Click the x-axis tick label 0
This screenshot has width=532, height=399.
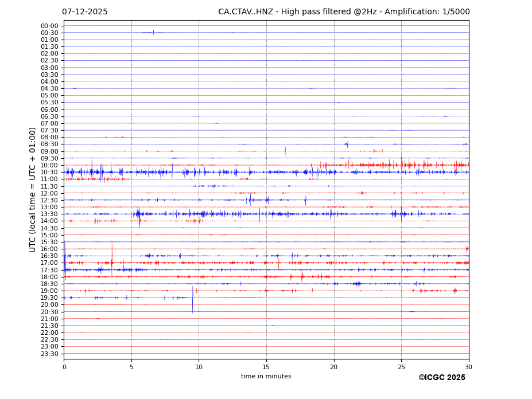click(x=64, y=367)
